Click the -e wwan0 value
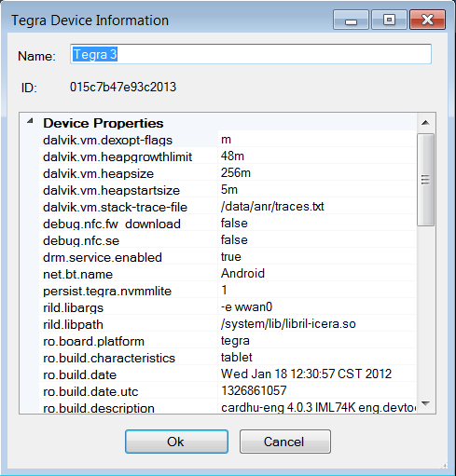456x476 pixels. pos(246,306)
